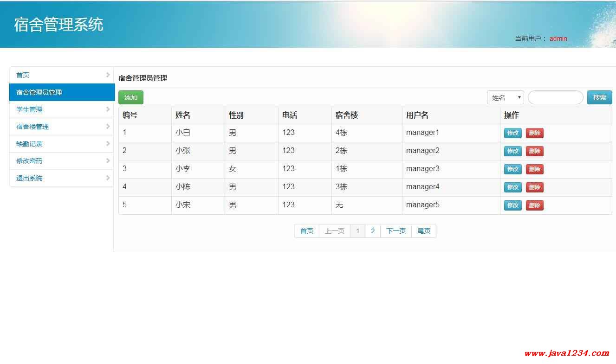Click 修改 for the 小李 row
Screen dimensions: 616x364
click(512, 169)
